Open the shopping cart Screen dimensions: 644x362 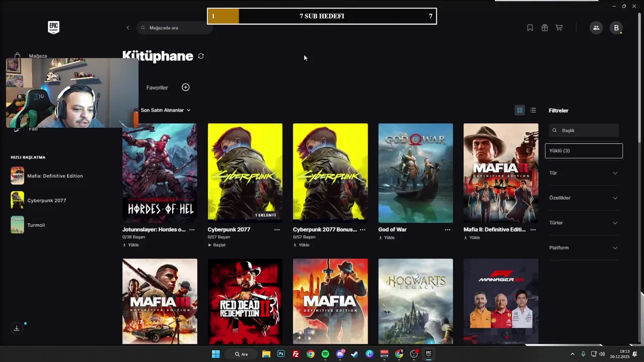[x=559, y=28]
